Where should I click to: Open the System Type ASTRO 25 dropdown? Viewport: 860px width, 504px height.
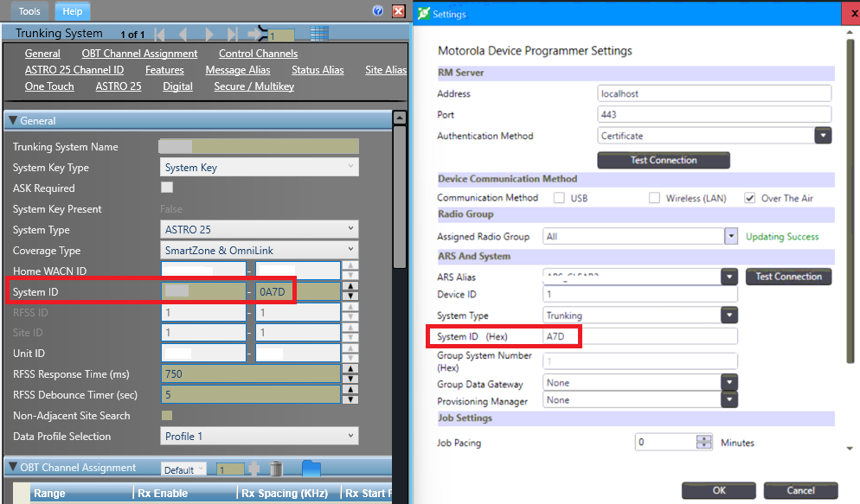click(x=259, y=230)
